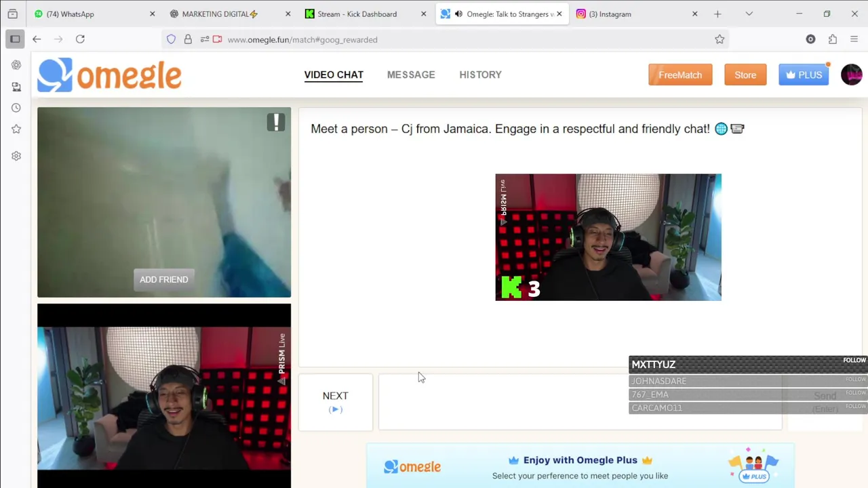Report stranger with exclamation icon

pyautogui.click(x=276, y=122)
